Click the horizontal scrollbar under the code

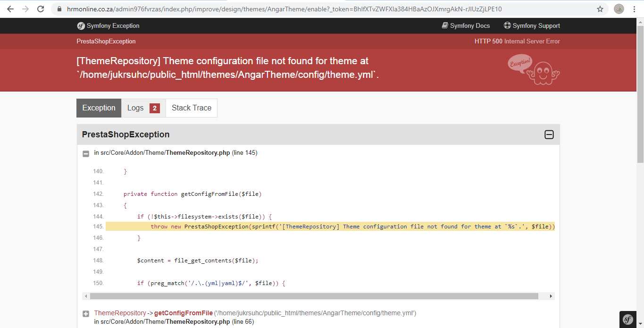click(x=314, y=296)
